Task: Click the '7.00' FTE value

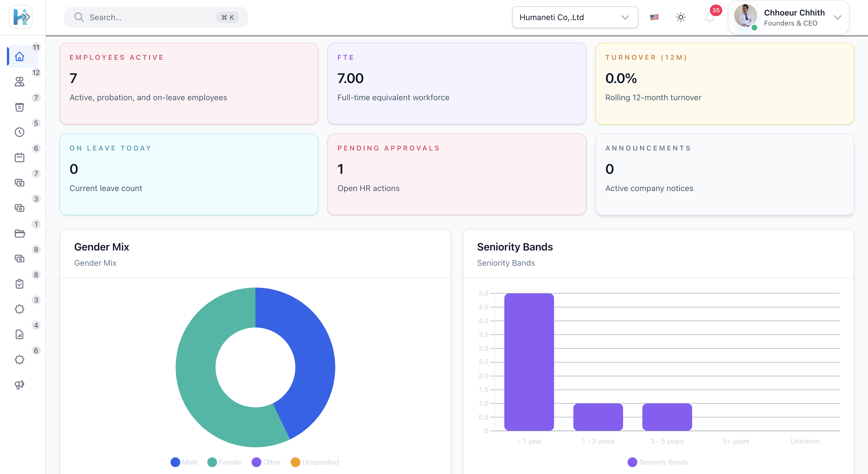Action: pyautogui.click(x=350, y=78)
